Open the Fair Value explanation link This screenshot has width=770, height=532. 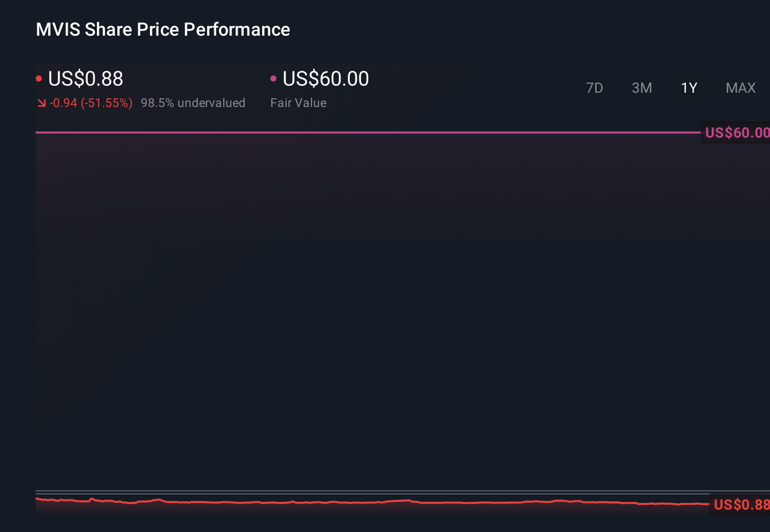(x=298, y=102)
